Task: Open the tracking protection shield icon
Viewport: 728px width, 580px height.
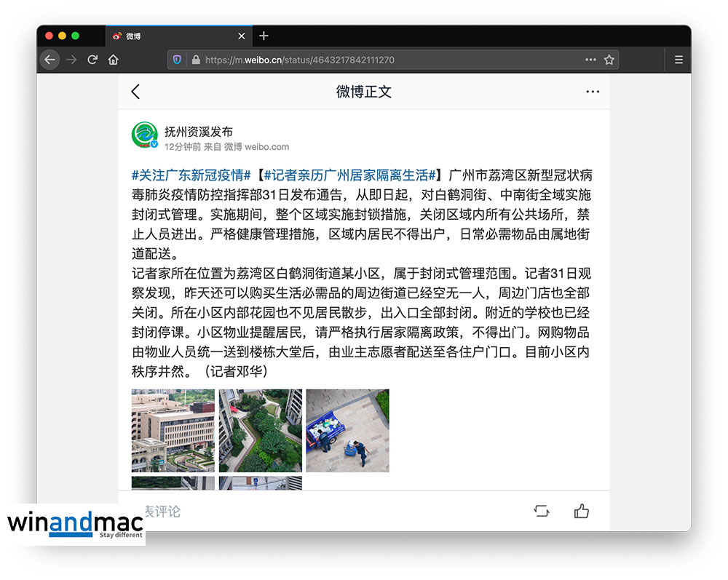Action: pyautogui.click(x=177, y=60)
